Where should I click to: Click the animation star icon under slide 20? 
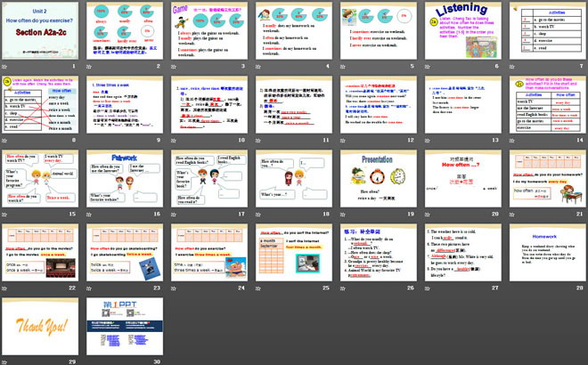point(428,215)
